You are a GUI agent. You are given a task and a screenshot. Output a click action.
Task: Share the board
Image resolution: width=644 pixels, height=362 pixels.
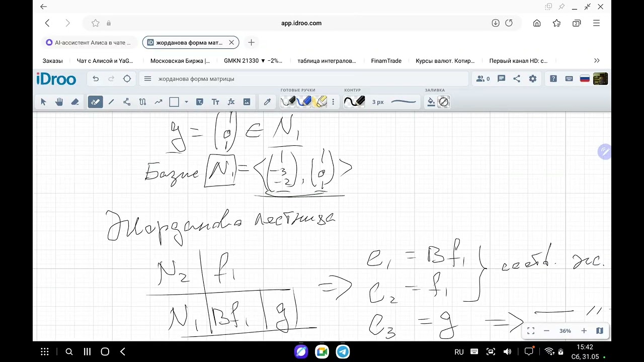pos(517,79)
